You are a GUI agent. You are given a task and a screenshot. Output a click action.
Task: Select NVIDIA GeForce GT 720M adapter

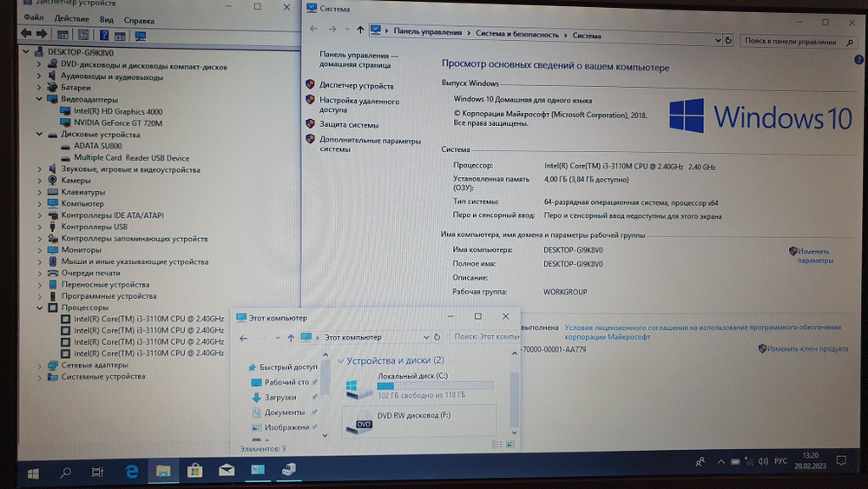(x=118, y=123)
